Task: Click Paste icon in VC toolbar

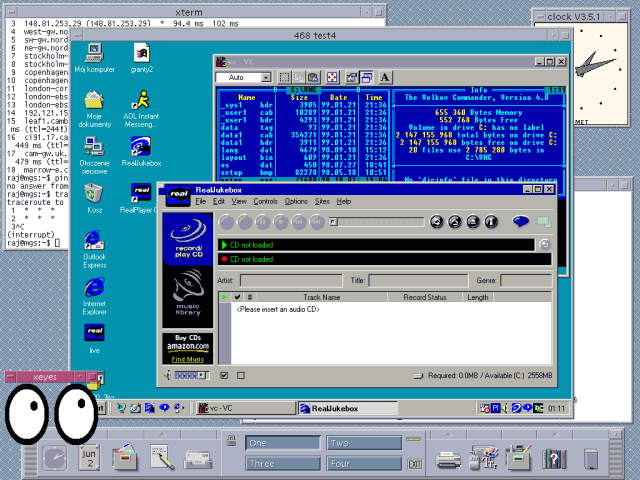Action: click(313, 77)
